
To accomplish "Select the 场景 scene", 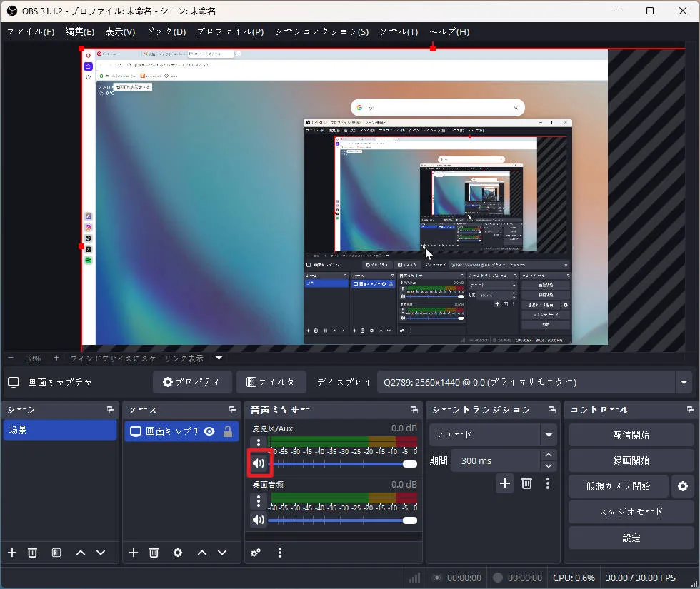I will [x=60, y=430].
